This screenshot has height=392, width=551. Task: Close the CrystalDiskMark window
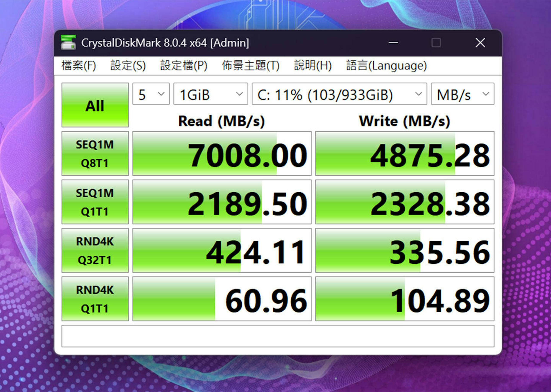pos(480,43)
